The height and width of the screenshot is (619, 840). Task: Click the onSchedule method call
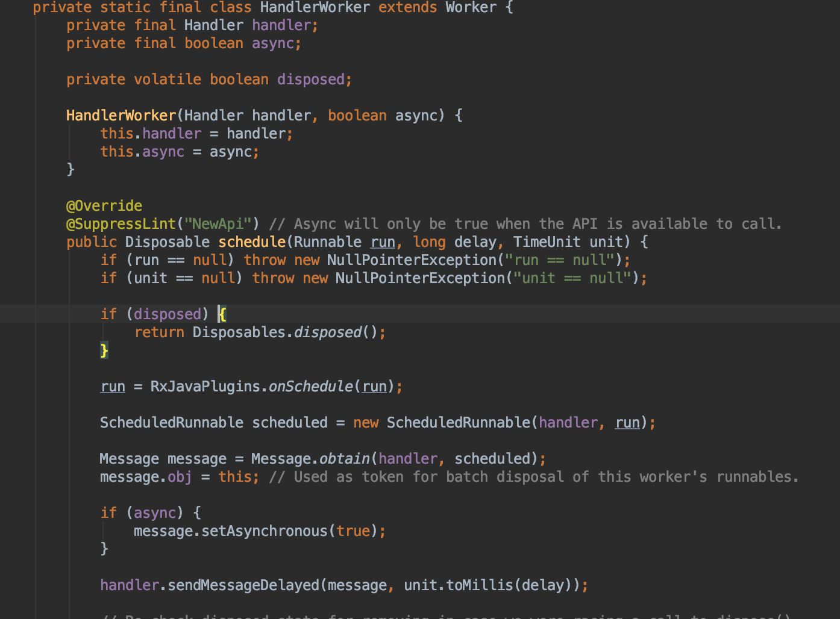(310, 387)
